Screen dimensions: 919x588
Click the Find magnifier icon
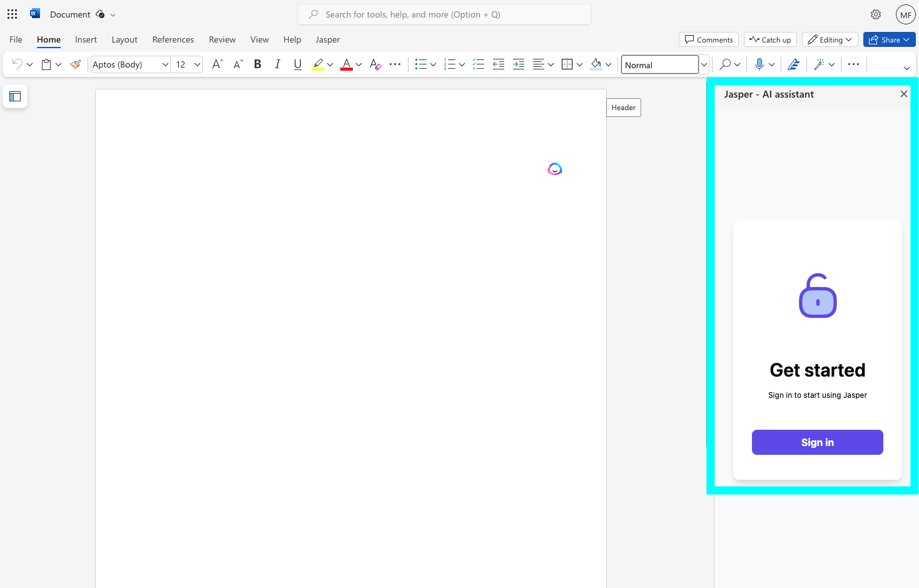(725, 64)
